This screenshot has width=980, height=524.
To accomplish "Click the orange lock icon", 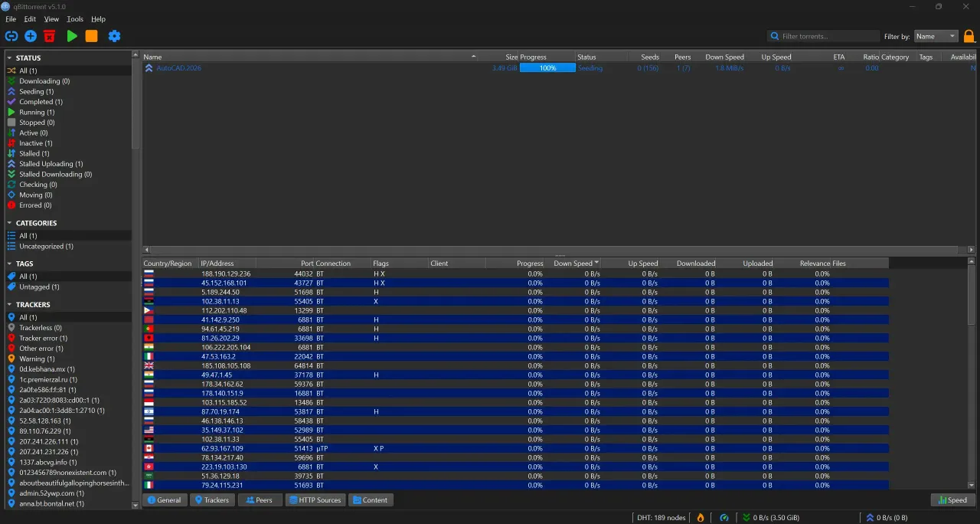I will point(969,36).
